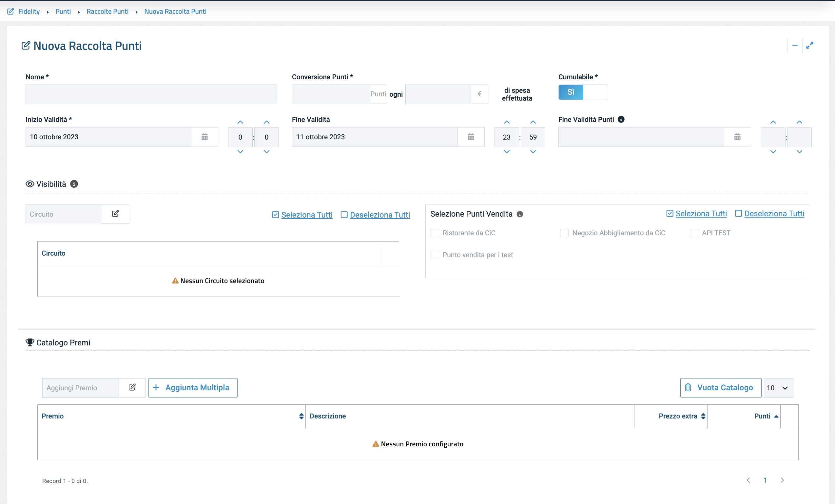Check Negozio Abbigliamento da CiC

pyautogui.click(x=564, y=233)
